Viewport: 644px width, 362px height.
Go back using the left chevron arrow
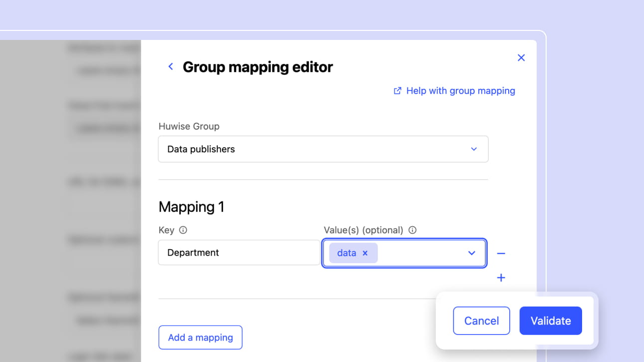coord(171,66)
